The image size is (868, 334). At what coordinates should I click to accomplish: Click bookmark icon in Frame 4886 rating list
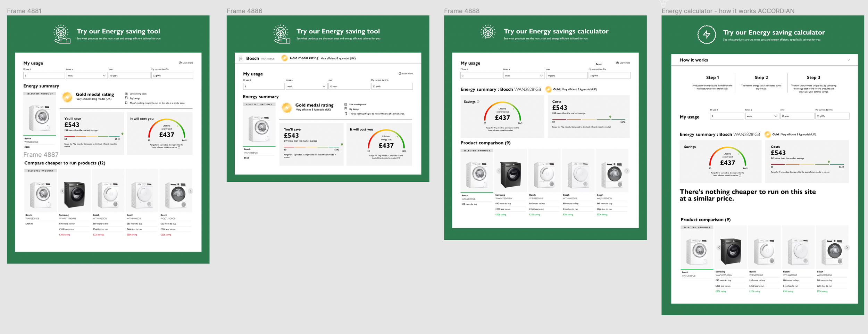(x=345, y=114)
